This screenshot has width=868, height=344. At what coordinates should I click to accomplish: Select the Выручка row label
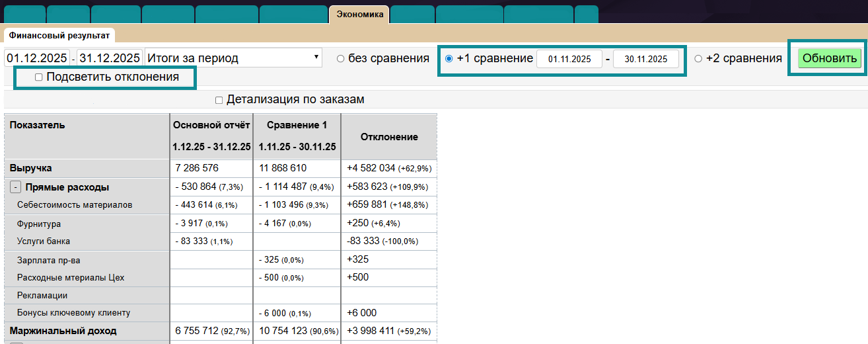(30, 168)
